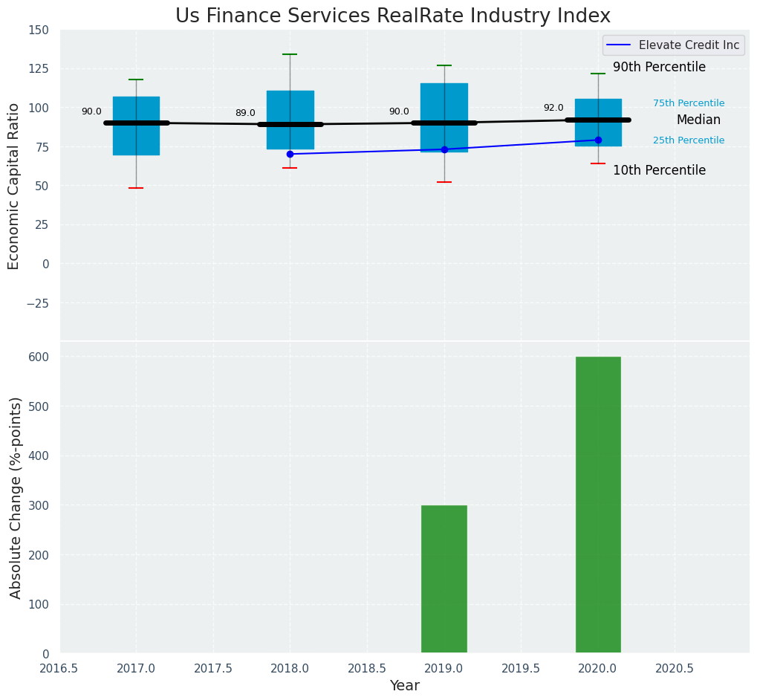The width and height of the screenshot is (757, 700).
Task: Click the chart title text
Action: click(393, 16)
